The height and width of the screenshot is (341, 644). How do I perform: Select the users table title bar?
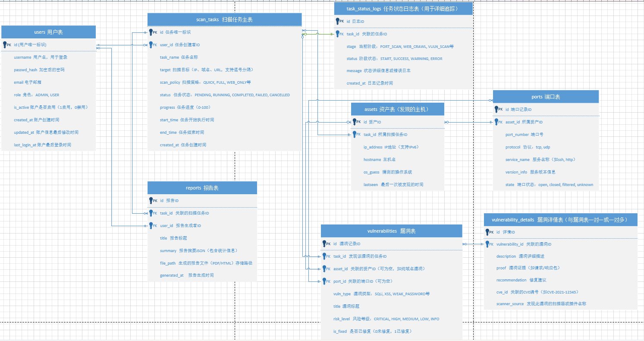click(x=48, y=32)
